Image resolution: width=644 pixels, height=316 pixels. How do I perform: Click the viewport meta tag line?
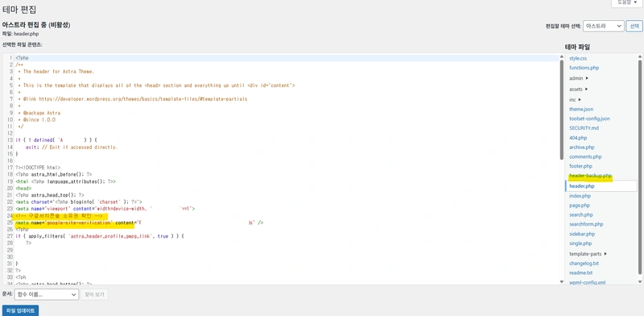click(105, 209)
